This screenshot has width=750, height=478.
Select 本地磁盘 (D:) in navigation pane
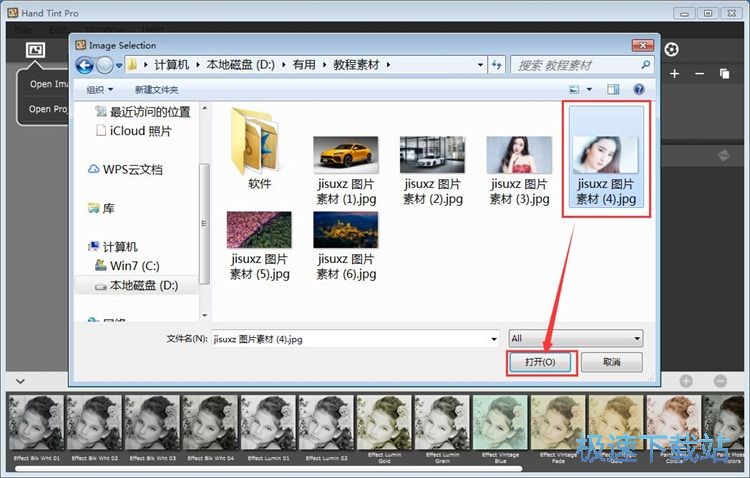137,286
